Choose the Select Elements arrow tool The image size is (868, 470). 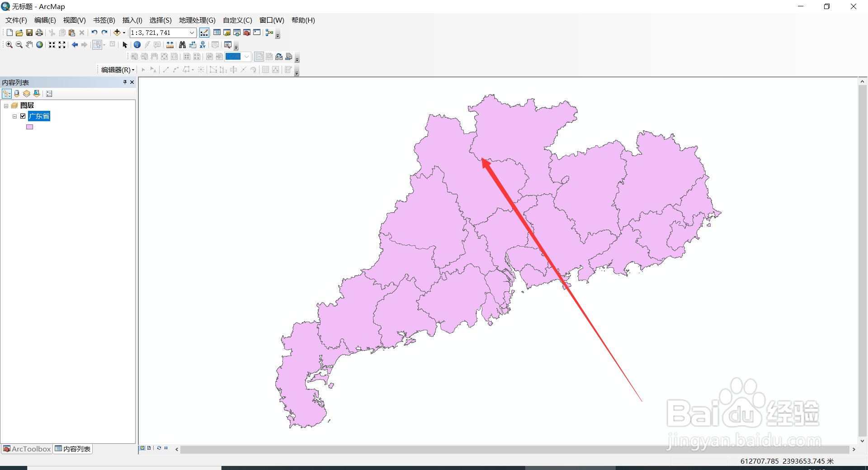click(x=125, y=45)
